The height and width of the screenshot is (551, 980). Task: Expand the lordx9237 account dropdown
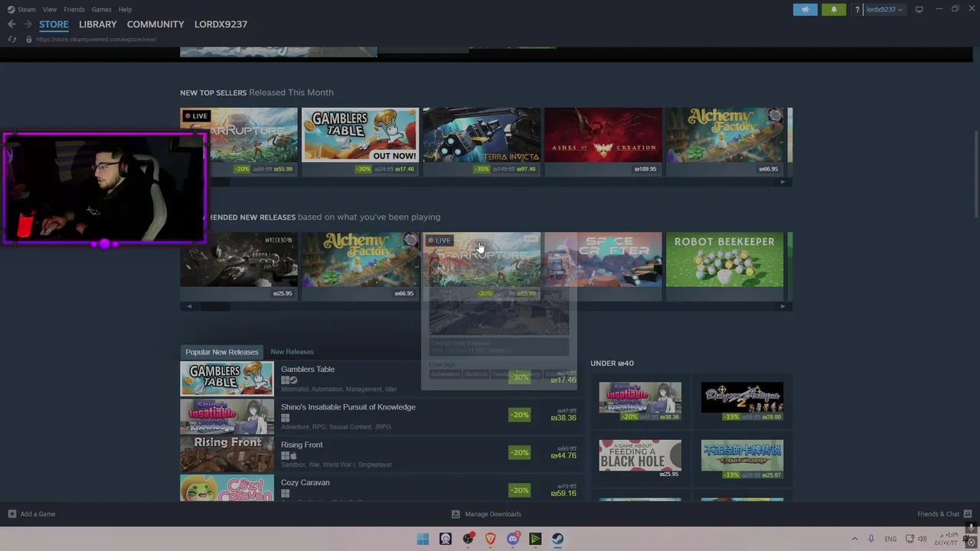click(884, 10)
